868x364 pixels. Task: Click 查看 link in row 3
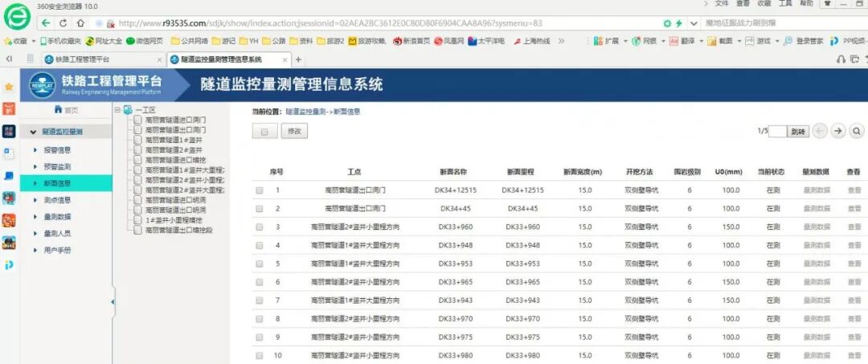tap(854, 227)
